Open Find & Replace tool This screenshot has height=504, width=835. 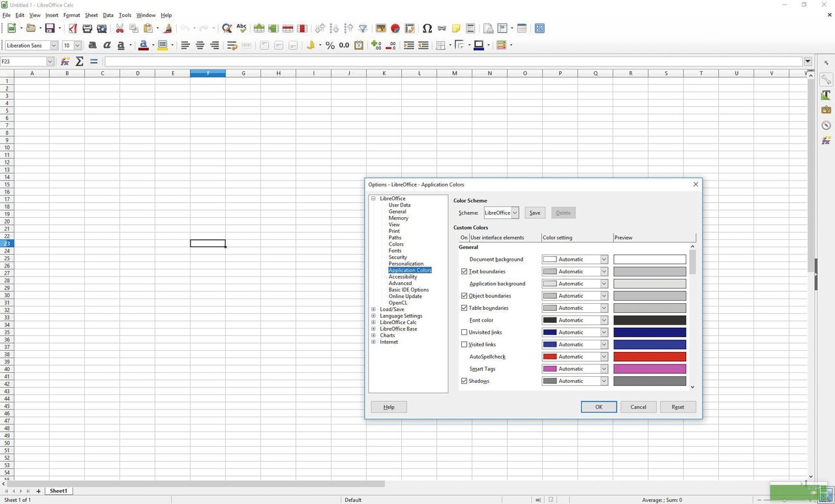pos(227,29)
